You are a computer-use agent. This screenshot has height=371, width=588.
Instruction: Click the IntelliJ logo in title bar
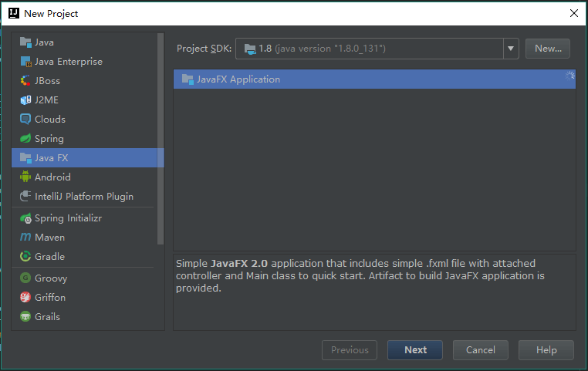click(14, 13)
